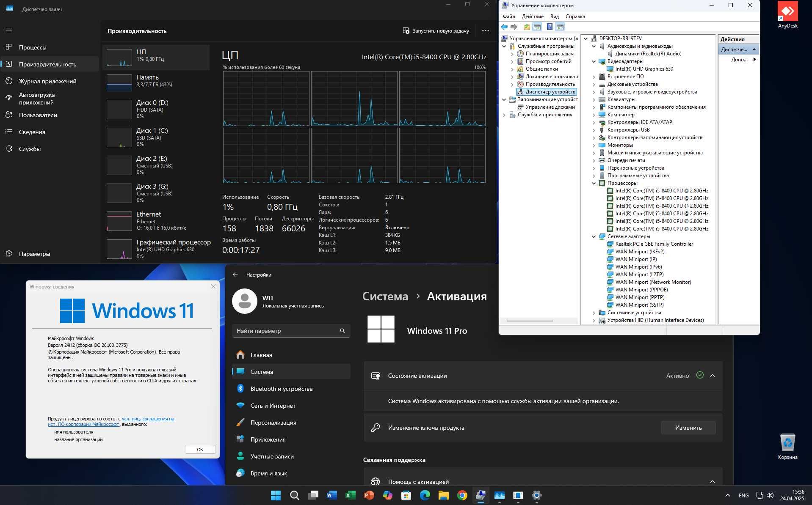812x505 pixels.
Task: Collapse the Видеоадаптеры device category
Action: (594, 61)
